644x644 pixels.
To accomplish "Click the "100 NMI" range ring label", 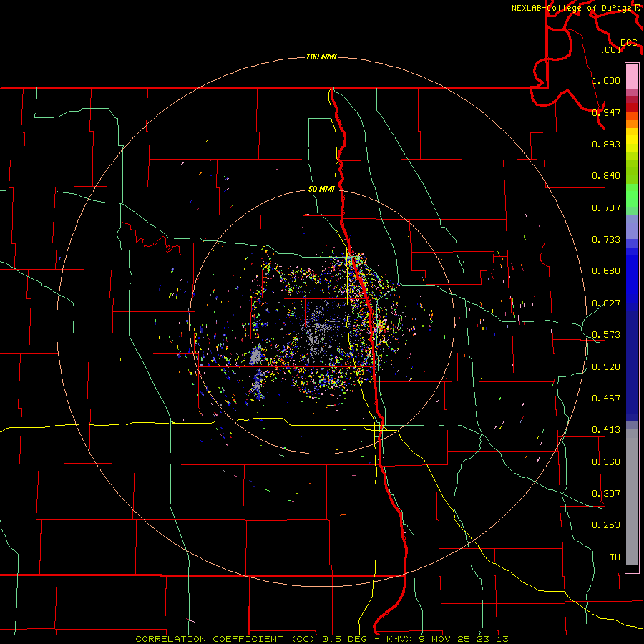I will [321, 57].
